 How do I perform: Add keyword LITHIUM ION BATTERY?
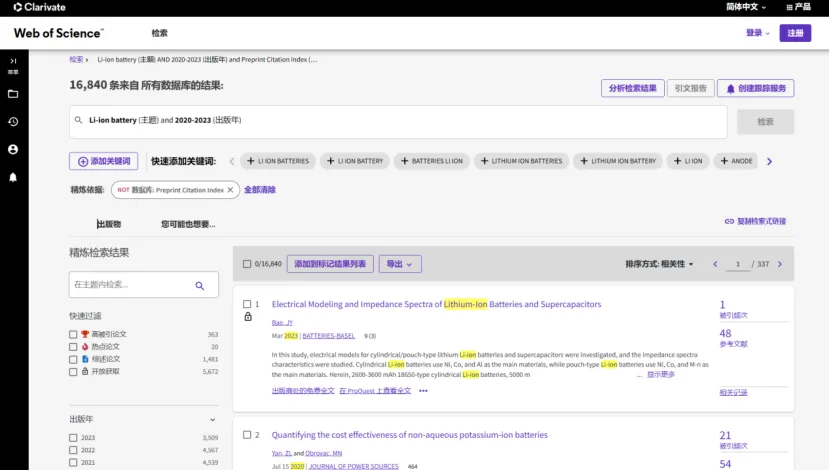pos(618,161)
